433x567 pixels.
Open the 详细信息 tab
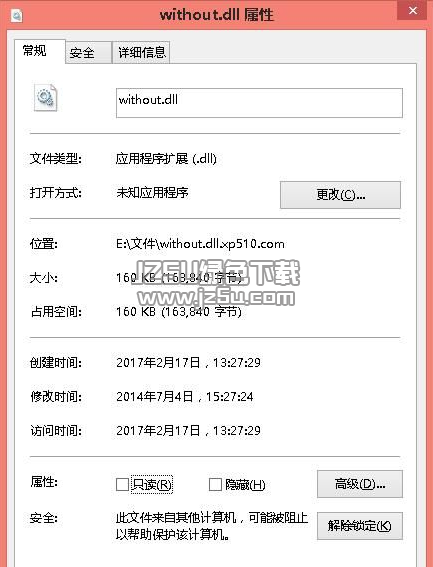(x=141, y=53)
